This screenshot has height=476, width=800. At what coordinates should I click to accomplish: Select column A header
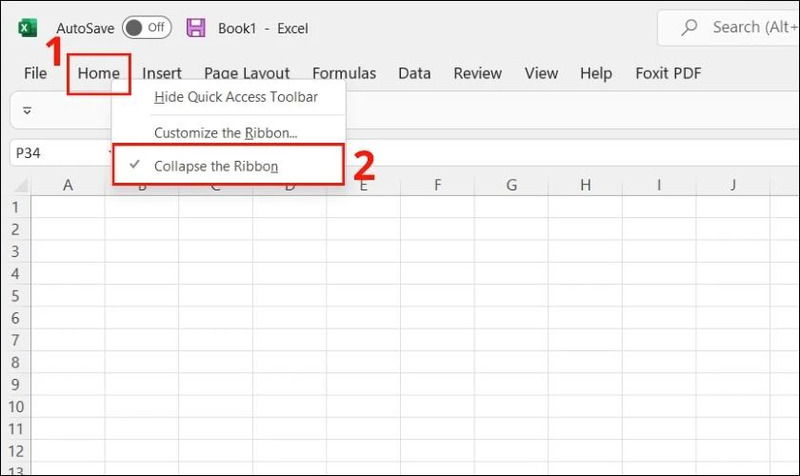68,185
